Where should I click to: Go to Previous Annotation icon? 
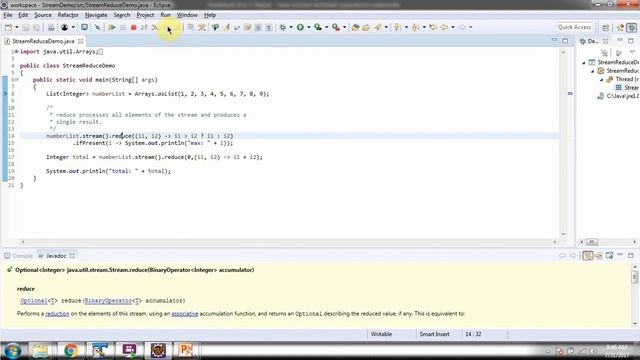pyautogui.click(x=416, y=27)
